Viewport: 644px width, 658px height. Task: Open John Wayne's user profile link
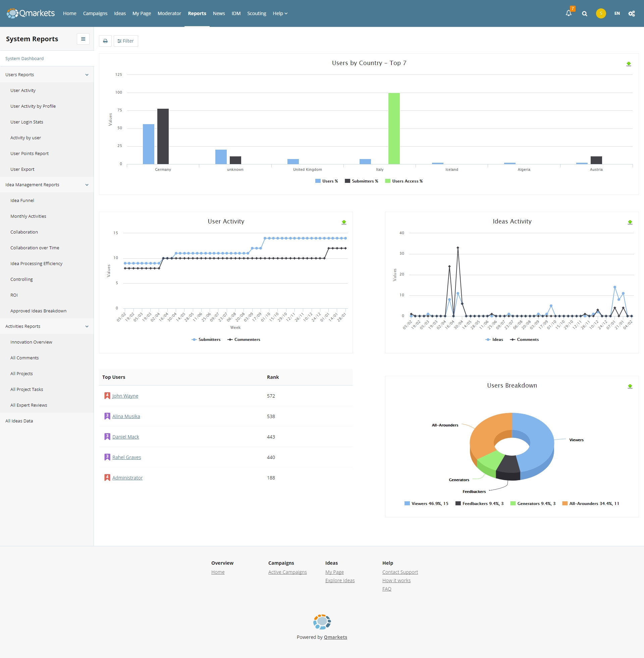[x=125, y=396]
